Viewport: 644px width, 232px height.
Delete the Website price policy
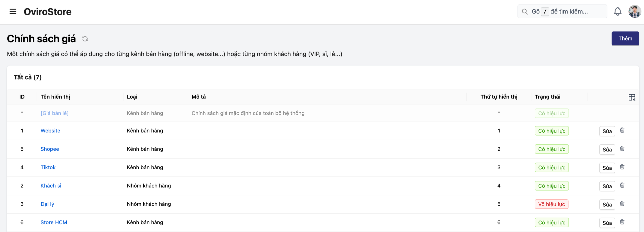(x=622, y=130)
